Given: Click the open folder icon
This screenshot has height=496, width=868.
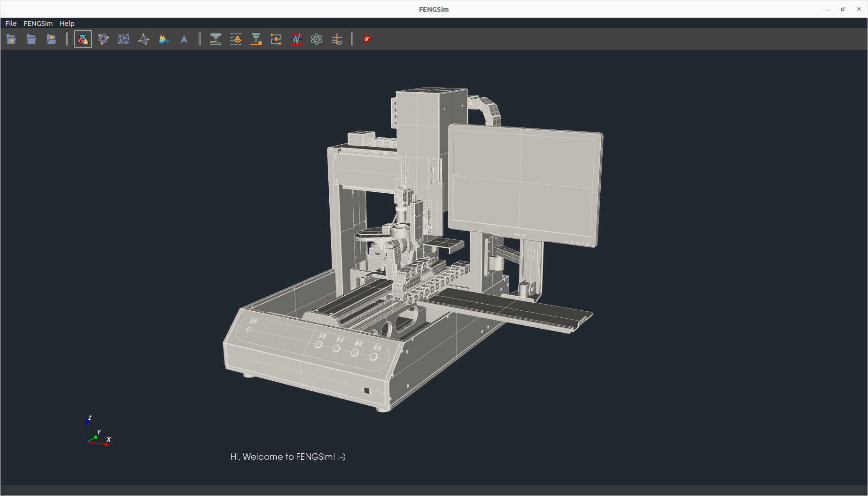Looking at the screenshot, I should 31,39.
